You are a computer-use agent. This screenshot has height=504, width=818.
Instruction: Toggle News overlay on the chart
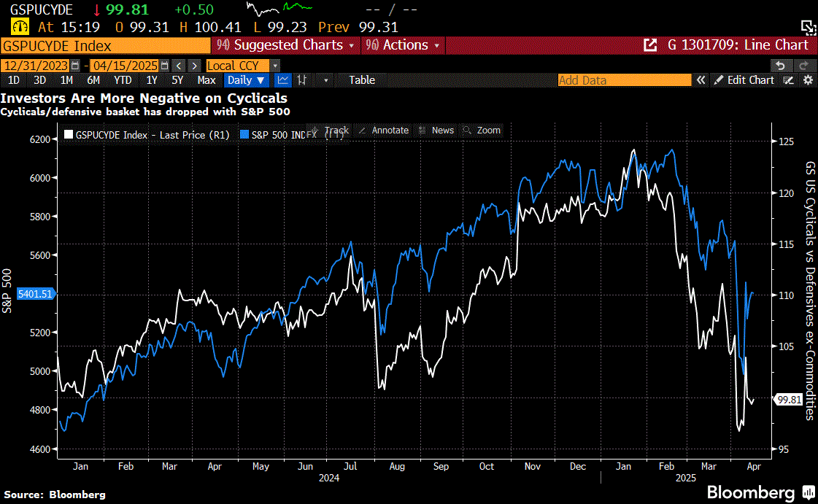[436, 131]
